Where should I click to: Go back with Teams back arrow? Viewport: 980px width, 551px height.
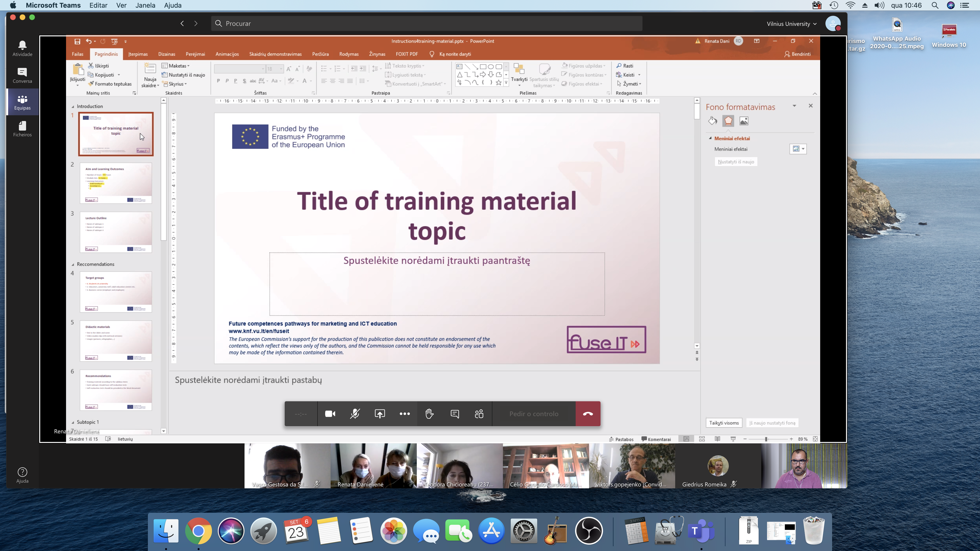182,24
